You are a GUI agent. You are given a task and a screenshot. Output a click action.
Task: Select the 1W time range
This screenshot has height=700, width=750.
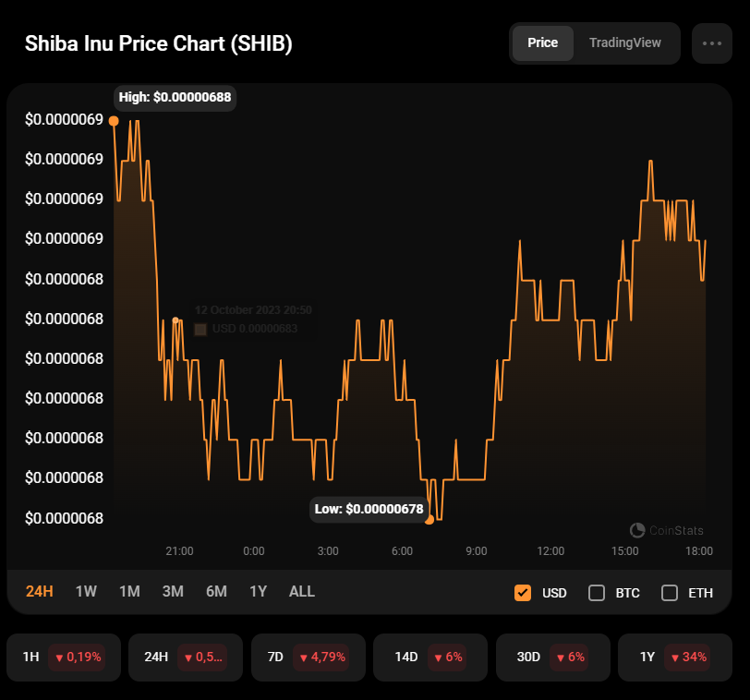coord(86,591)
